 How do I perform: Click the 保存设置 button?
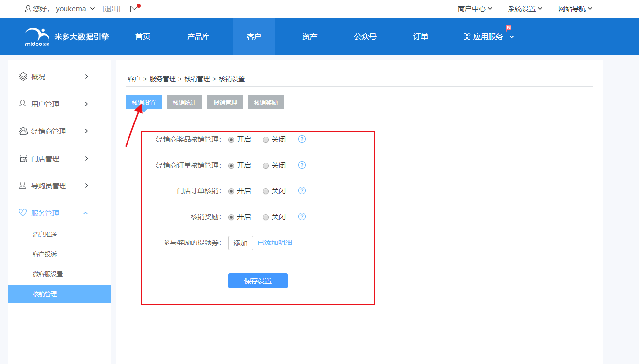[x=258, y=281]
